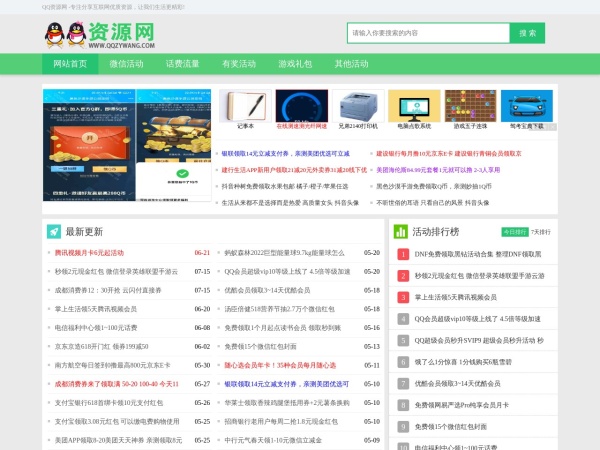Open the 游戏五子连珠 game board icon
This screenshot has width=600, height=450.
pyautogui.click(x=470, y=106)
